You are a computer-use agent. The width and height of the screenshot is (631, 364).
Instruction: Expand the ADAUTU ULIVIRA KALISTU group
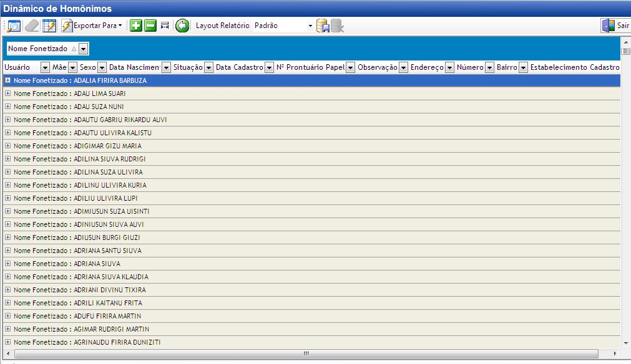pos(7,133)
